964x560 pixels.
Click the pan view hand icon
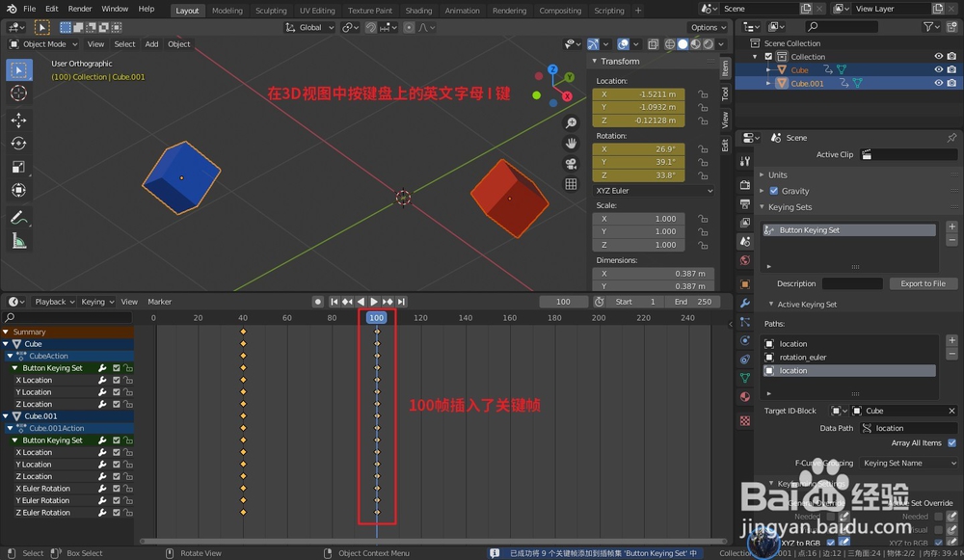coord(571,144)
